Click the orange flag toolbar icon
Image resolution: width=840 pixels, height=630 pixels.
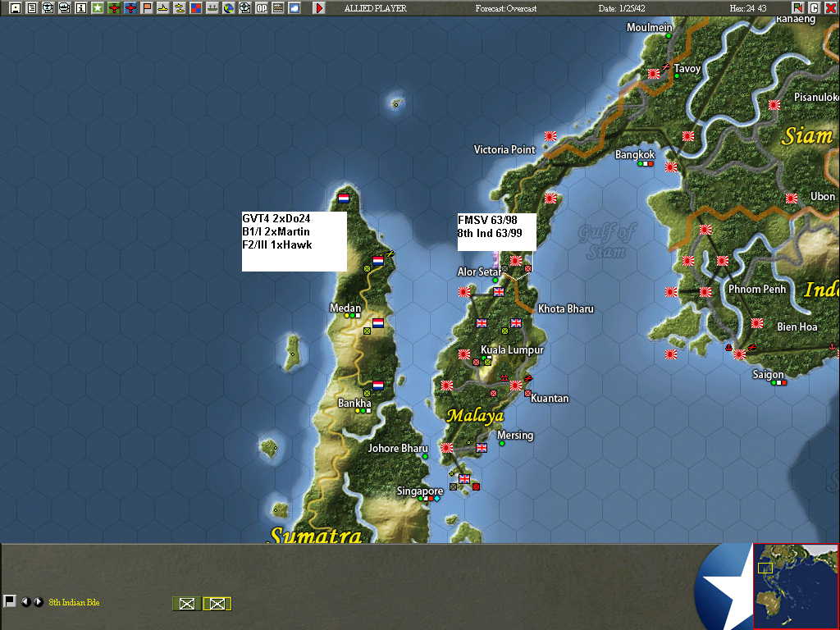point(147,8)
